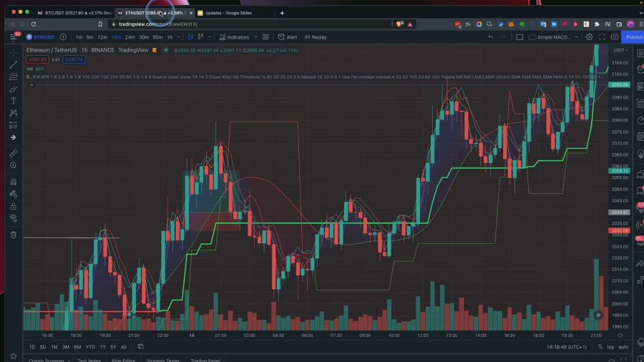Hide all drawings with the eye icon
The height and width of the screenshot is (362, 644).
[x=13, y=217]
